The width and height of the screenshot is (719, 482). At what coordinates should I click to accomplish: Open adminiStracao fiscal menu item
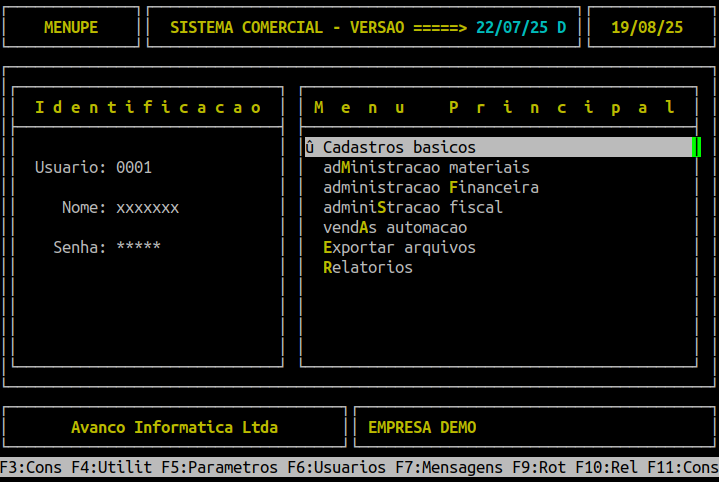(x=413, y=207)
